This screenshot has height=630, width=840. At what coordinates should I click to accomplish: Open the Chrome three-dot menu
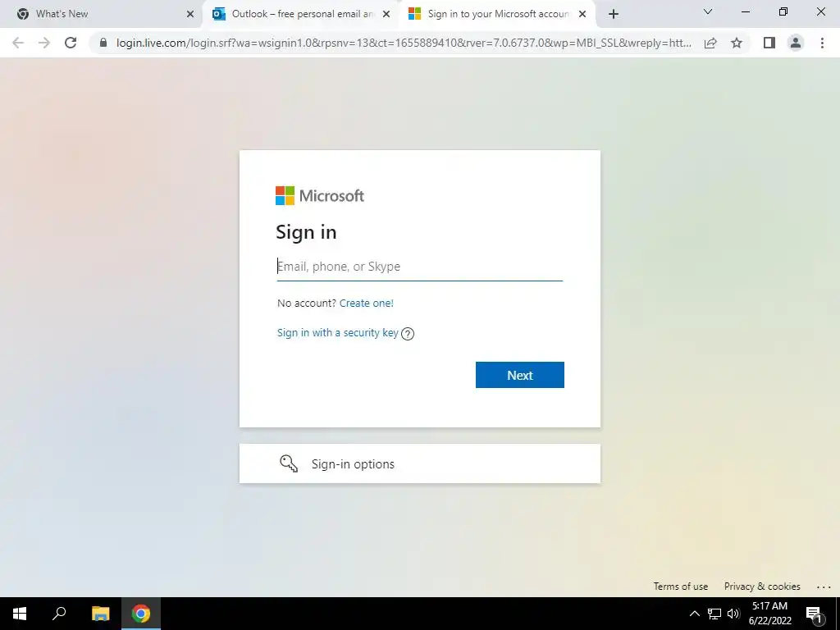tap(822, 43)
